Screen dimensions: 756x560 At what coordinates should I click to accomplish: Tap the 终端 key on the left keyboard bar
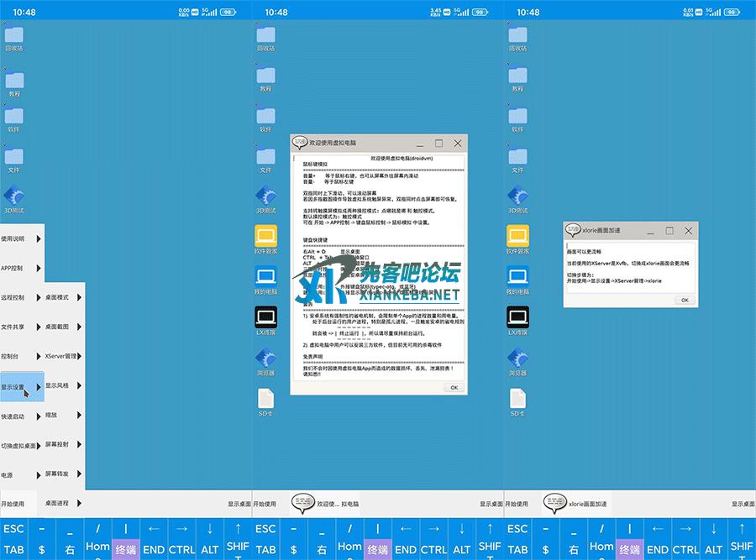[x=126, y=549]
